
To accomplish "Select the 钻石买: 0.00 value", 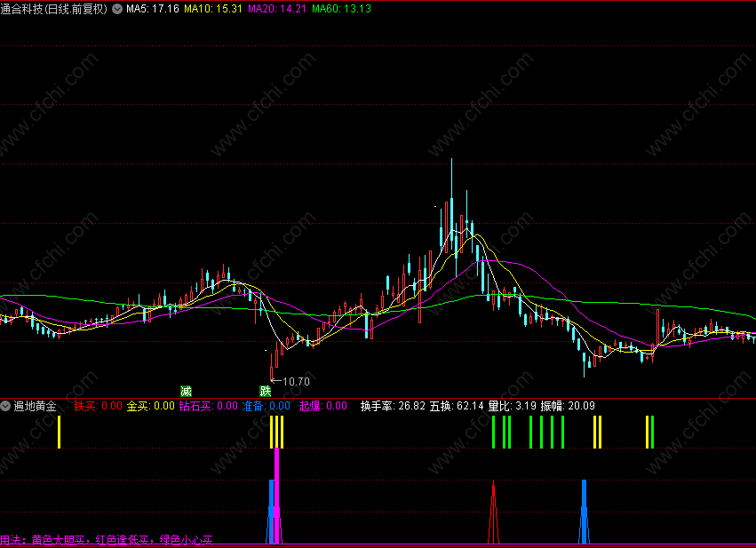I will (208, 406).
